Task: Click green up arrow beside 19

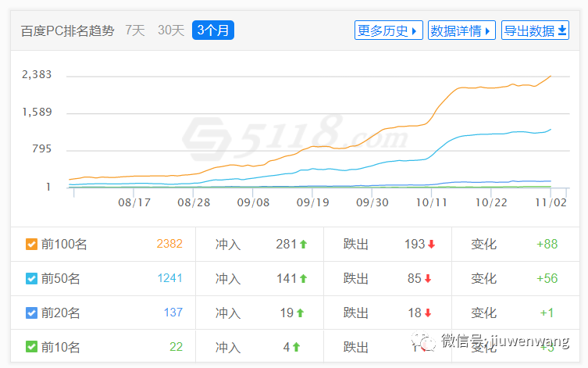Action: [x=300, y=313]
